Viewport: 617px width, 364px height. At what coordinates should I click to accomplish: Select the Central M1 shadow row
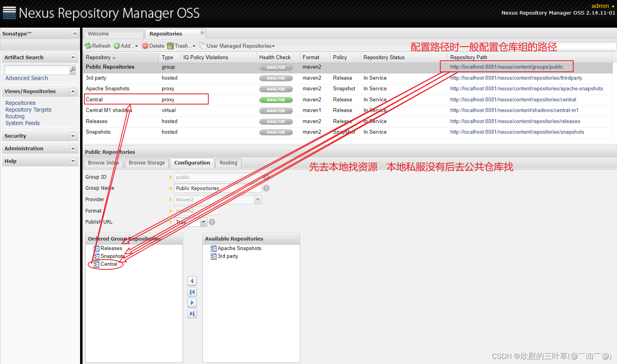tap(348, 110)
